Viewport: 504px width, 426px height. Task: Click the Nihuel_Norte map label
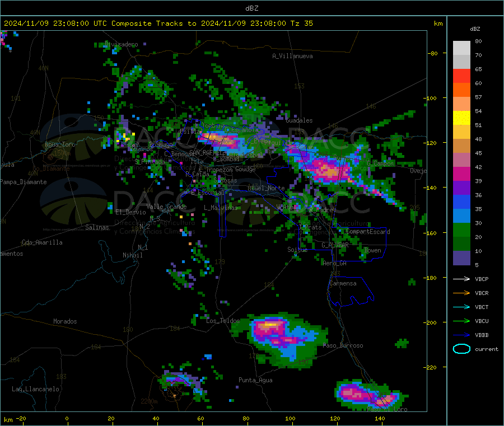266,188
